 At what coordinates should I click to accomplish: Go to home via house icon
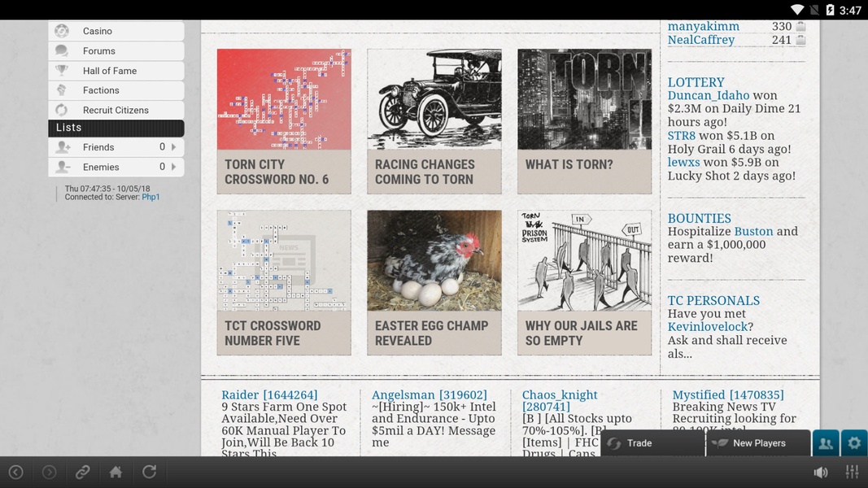point(116,472)
